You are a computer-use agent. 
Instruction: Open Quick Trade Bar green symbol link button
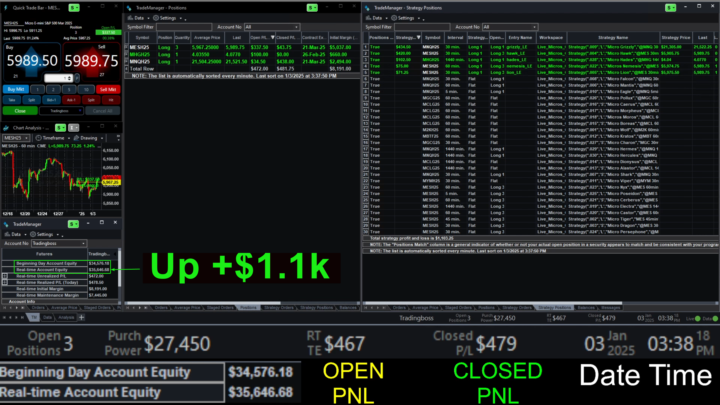[73, 8]
